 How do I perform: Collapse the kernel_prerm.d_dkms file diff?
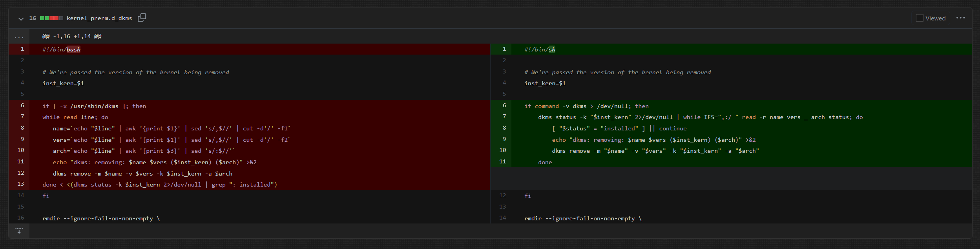[x=21, y=18]
